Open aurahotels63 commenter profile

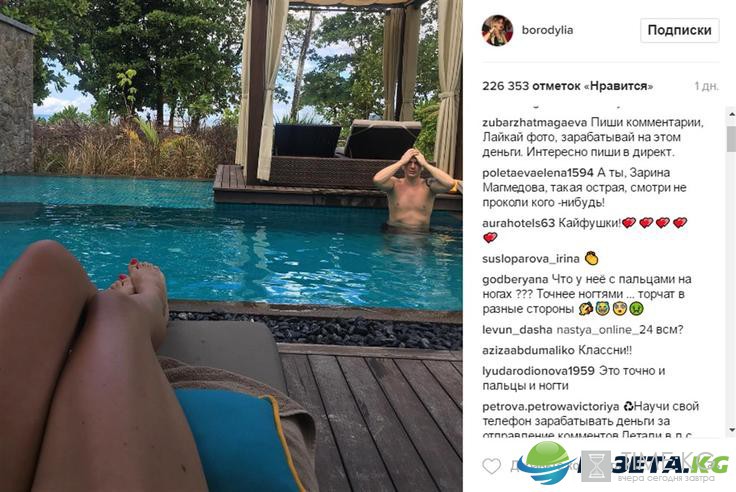click(519, 223)
